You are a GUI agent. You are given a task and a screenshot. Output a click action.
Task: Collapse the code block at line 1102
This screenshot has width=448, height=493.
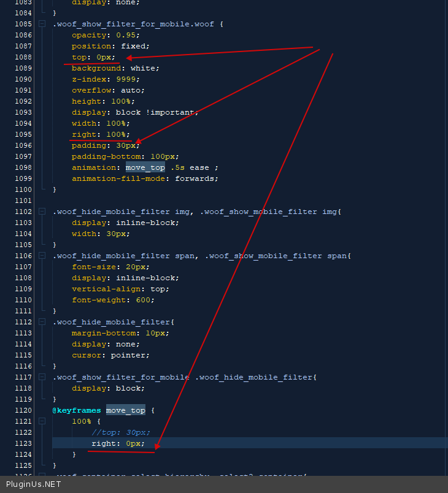coord(42,212)
